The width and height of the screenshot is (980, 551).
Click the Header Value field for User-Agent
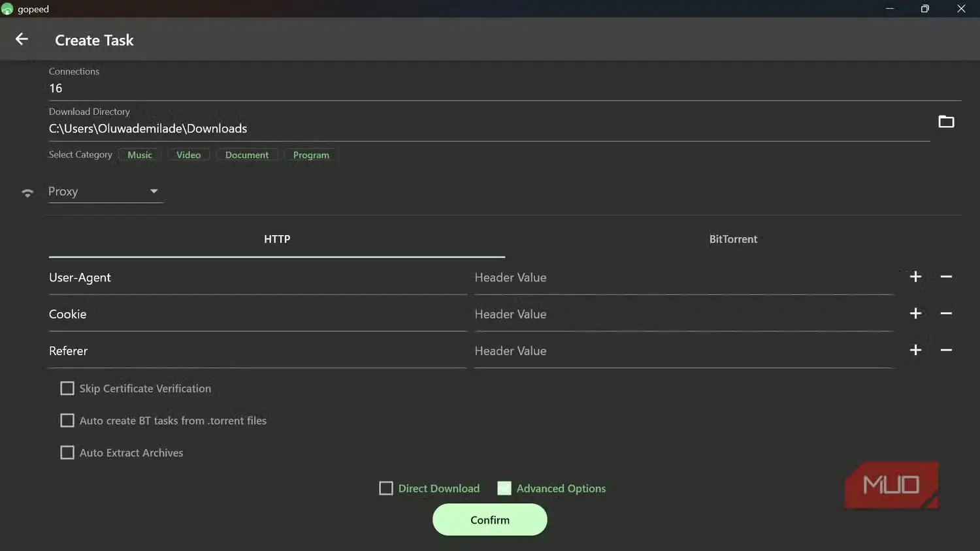click(x=684, y=277)
